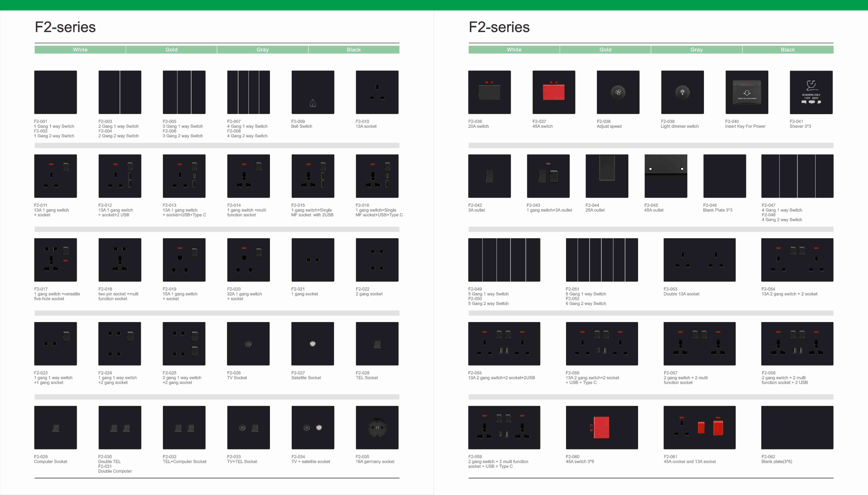Click the text "Bell Switch"
868x495 pixels.
click(x=301, y=126)
